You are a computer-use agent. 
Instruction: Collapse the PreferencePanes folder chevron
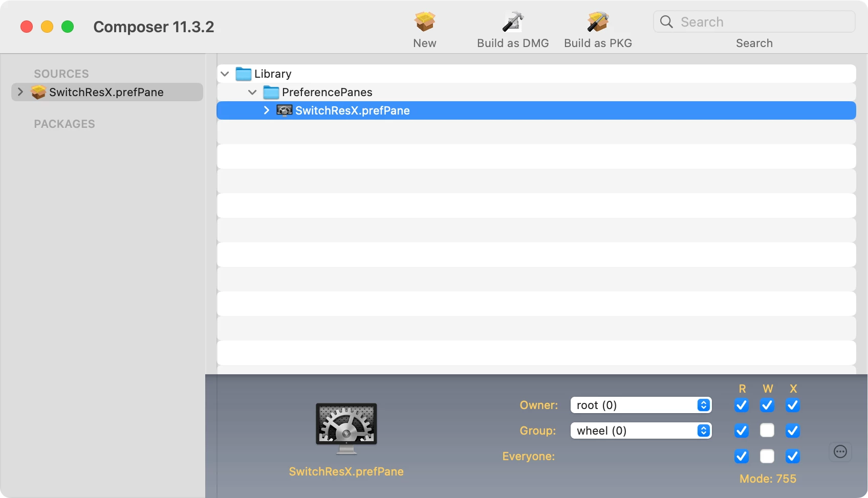click(252, 92)
